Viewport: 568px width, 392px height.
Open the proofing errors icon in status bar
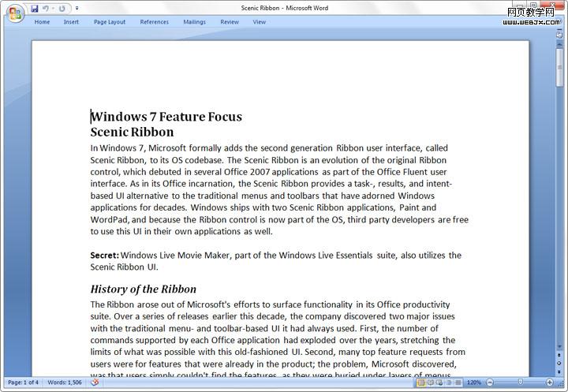pyautogui.click(x=95, y=383)
